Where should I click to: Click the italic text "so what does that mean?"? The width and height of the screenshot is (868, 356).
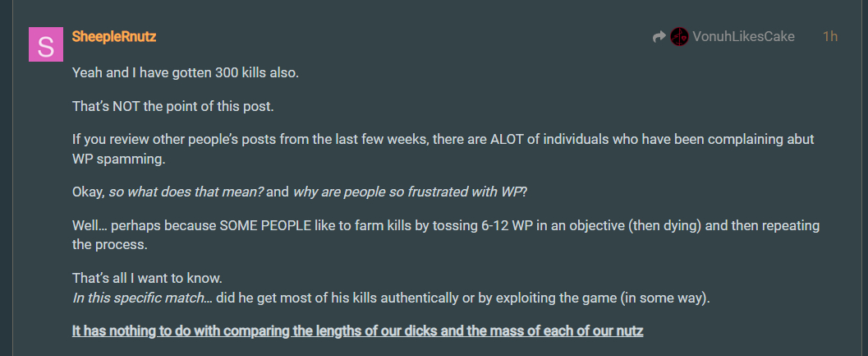pos(186,192)
